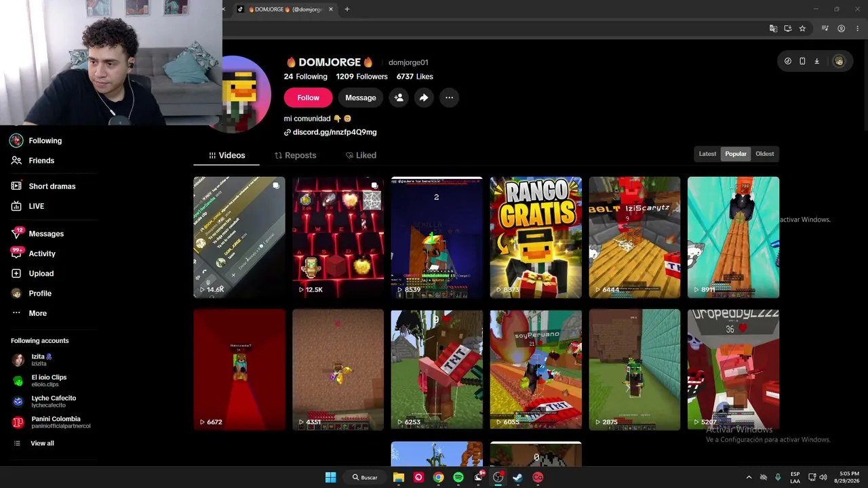The image size is (868, 488).
Task: Open the red keyboard video with 12.5K views
Action: tap(338, 237)
